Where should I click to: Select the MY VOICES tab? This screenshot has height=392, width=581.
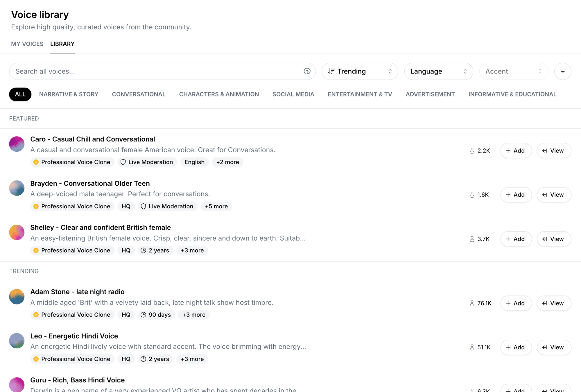pyautogui.click(x=27, y=44)
